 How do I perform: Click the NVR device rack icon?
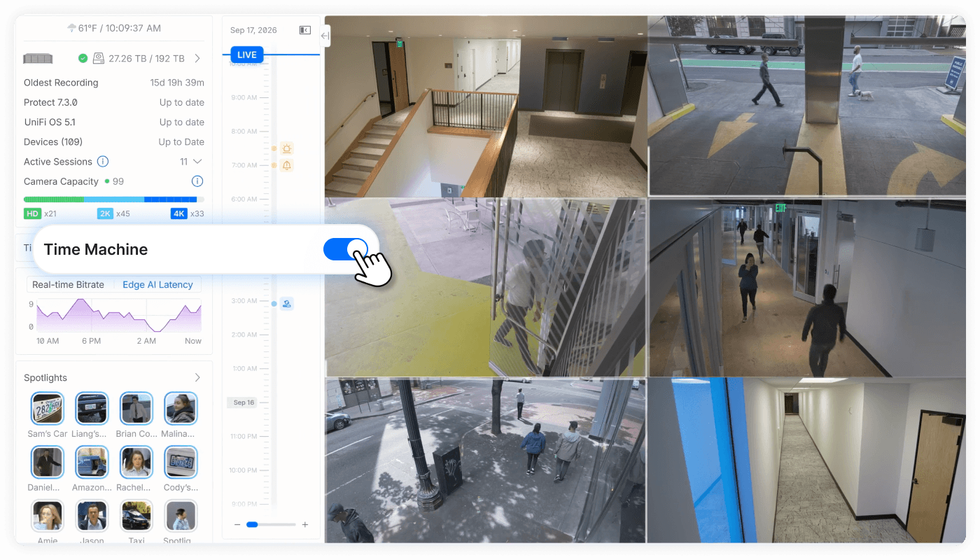click(38, 59)
